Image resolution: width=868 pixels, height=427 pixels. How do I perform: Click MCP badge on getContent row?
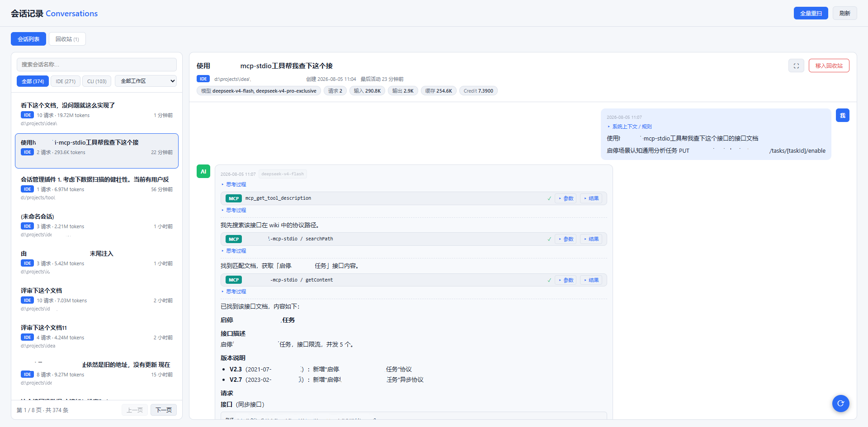tap(234, 280)
